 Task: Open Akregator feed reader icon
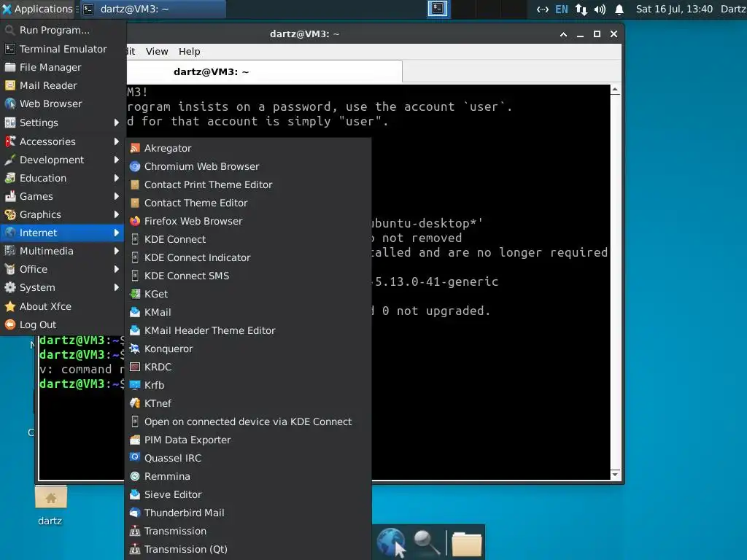click(x=135, y=149)
